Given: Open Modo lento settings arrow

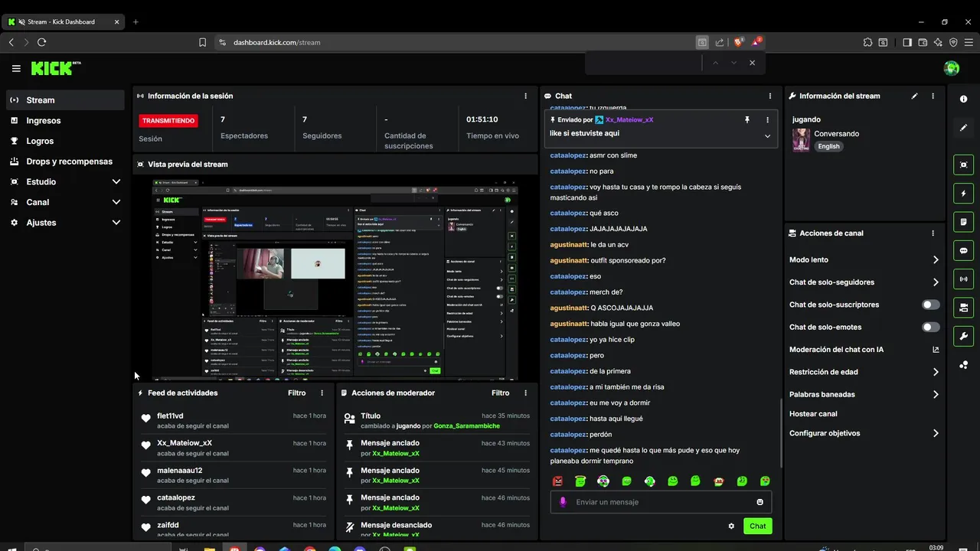Looking at the screenshot, I should [936, 260].
